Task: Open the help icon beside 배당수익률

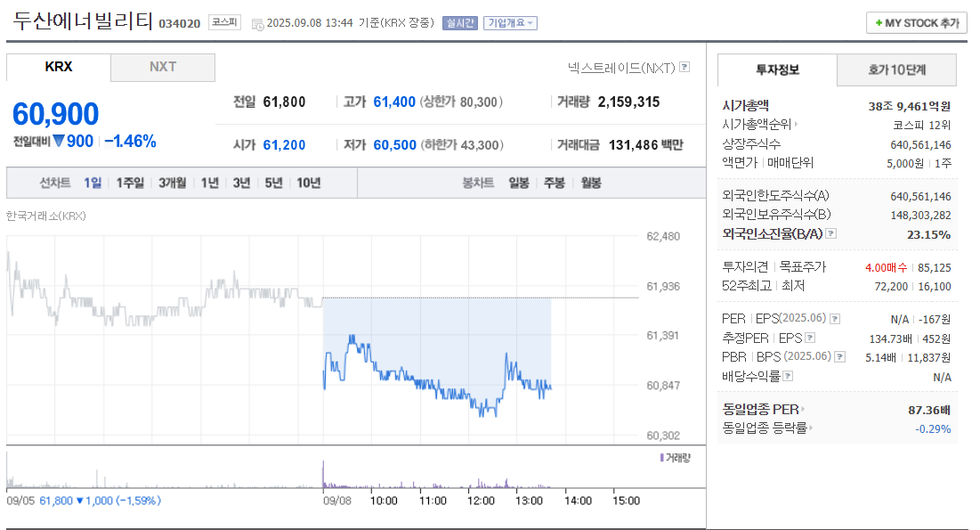Action: click(788, 376)
